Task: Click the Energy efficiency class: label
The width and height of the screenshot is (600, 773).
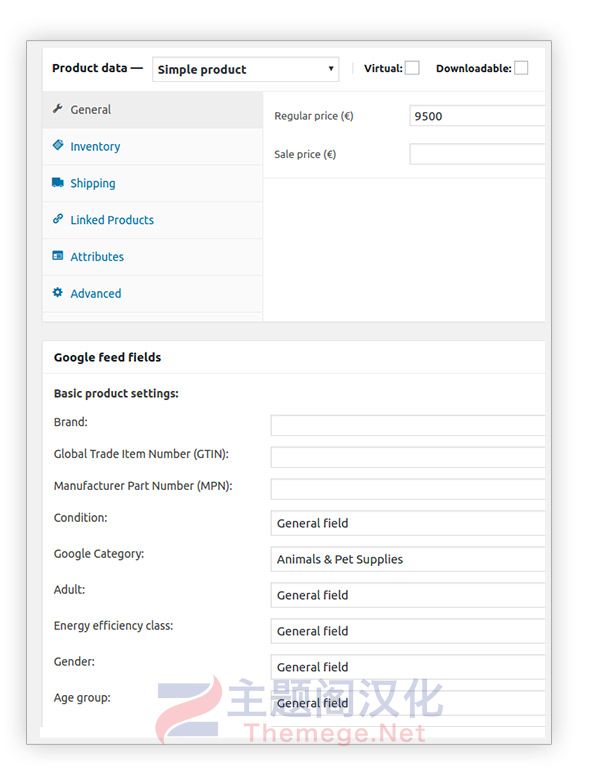Action: pyautogui.click(x=113, y=626)
